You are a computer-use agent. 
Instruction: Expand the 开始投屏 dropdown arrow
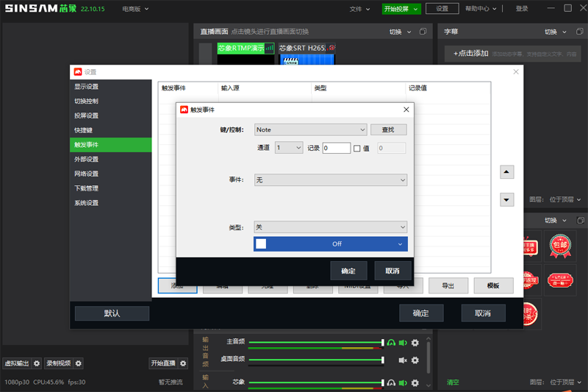point(415,9)
